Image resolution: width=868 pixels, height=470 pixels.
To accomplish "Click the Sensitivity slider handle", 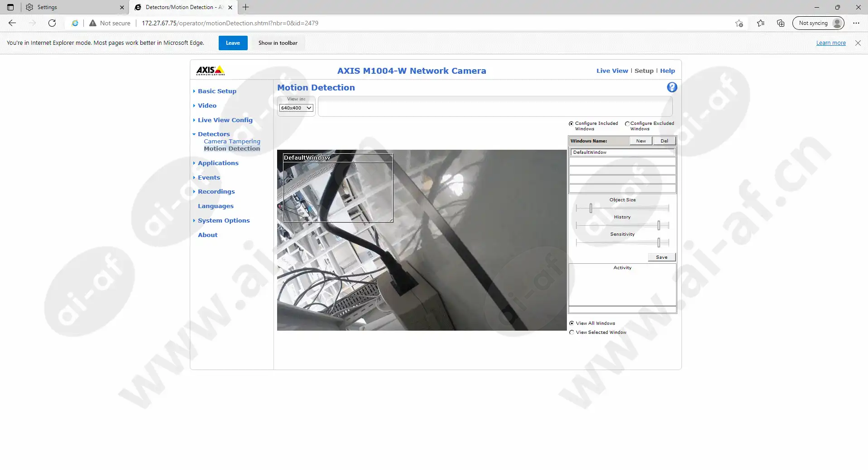I will pos(659,242).
